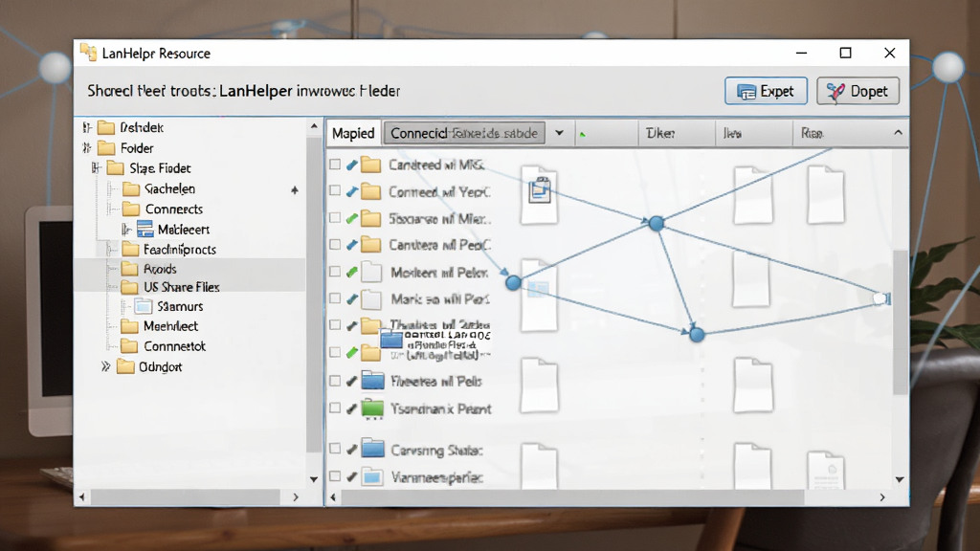Screen dimensions: 980x551
Task: Select the Acoids tree label
Action: tap(160, 269)
